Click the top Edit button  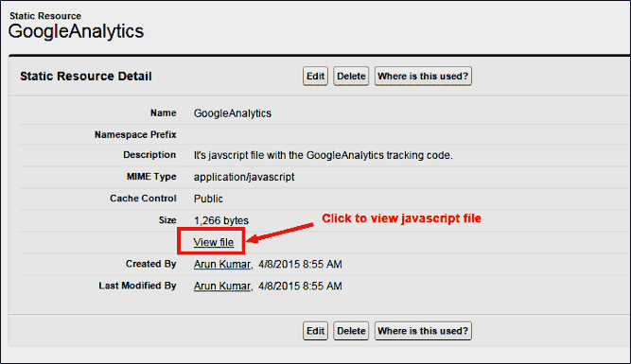(315, 76)
